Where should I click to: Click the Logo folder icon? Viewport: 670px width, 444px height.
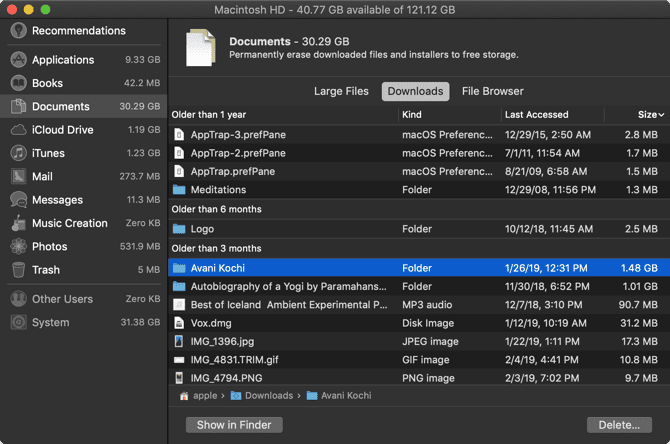[179, 229]
